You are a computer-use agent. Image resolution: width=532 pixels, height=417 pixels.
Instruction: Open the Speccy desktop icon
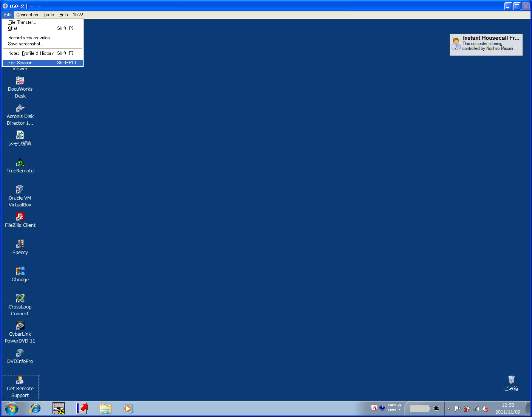20,244
